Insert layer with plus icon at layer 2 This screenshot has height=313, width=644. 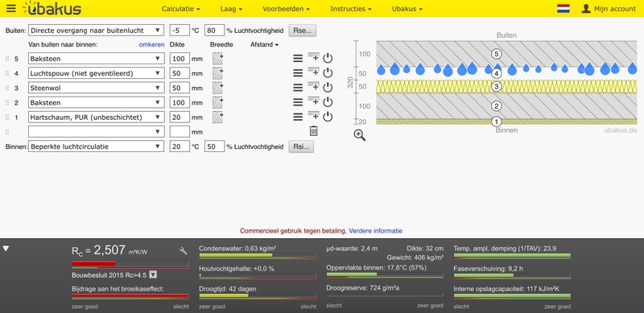click(313, 101)
